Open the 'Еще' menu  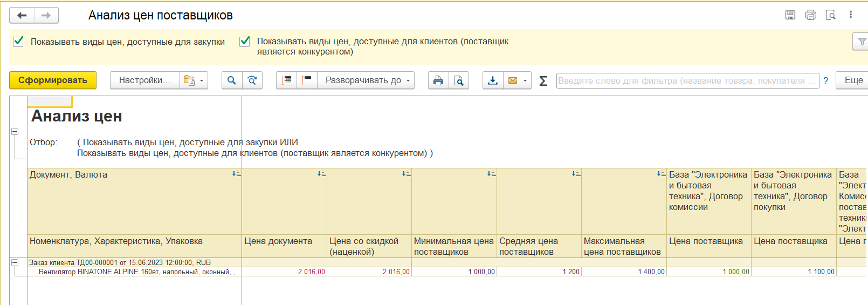pyautogui.click(x=853, y=80)
